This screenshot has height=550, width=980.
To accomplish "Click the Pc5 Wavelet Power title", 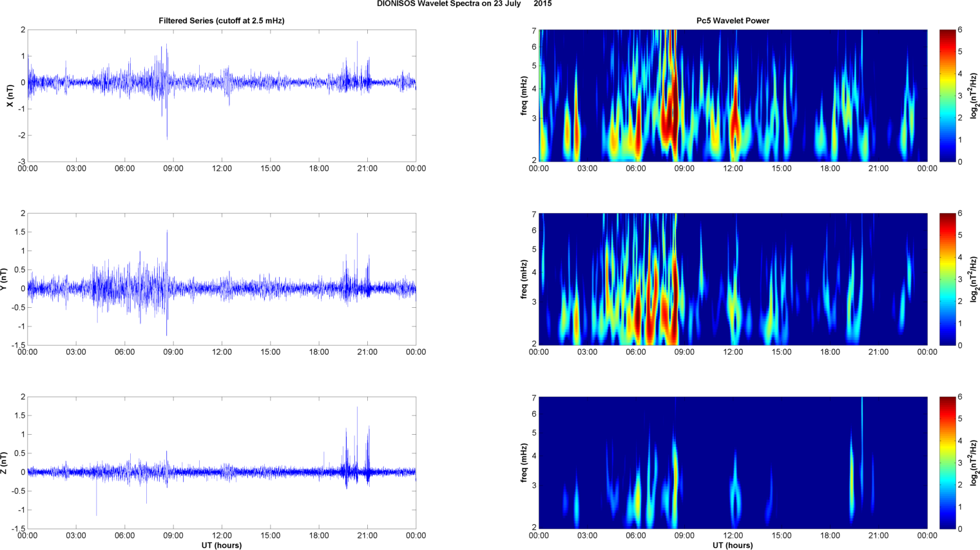I will coord(733,21).
